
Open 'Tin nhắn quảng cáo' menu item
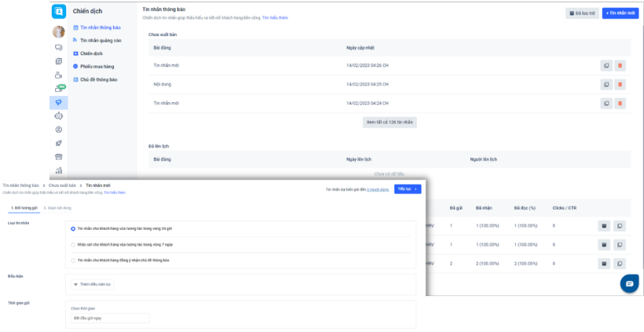(x=100, y=40)
